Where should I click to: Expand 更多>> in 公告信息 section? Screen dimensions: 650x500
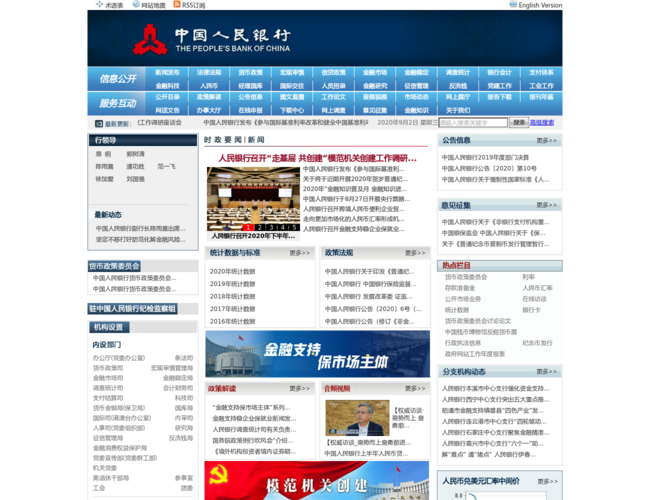[x=546, y=141]
